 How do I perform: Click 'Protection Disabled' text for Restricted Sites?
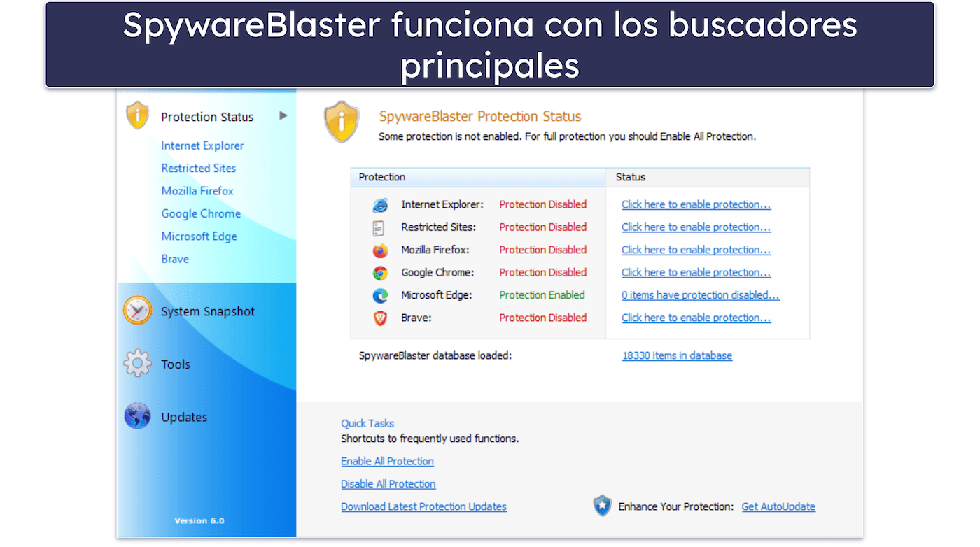click(543, 227)
